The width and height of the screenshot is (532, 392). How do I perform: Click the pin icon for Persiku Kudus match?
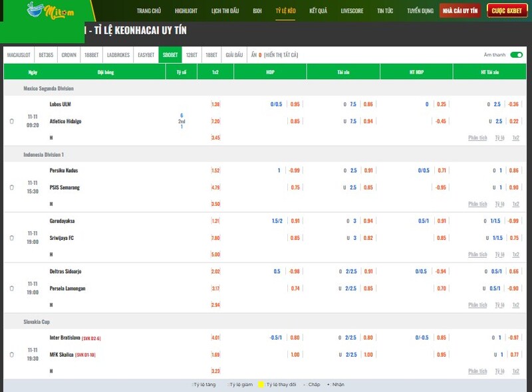click(11, 187)
